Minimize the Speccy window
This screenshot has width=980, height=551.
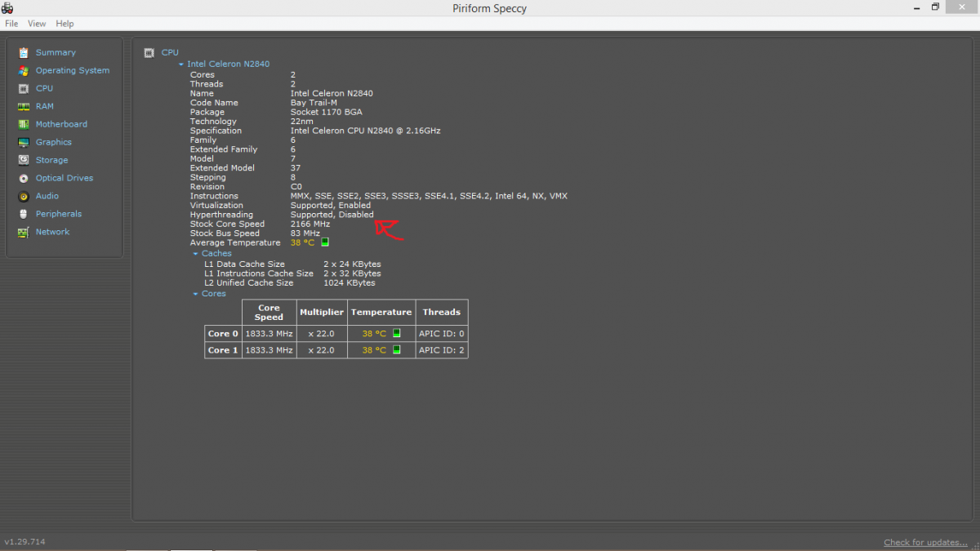[x=915, y=7]
